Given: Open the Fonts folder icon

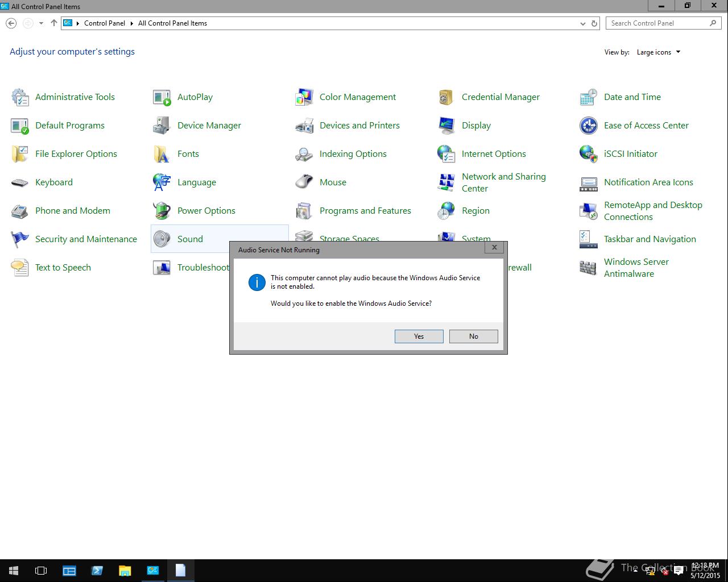Looking at the screenshot, I should tap(162, 154).
